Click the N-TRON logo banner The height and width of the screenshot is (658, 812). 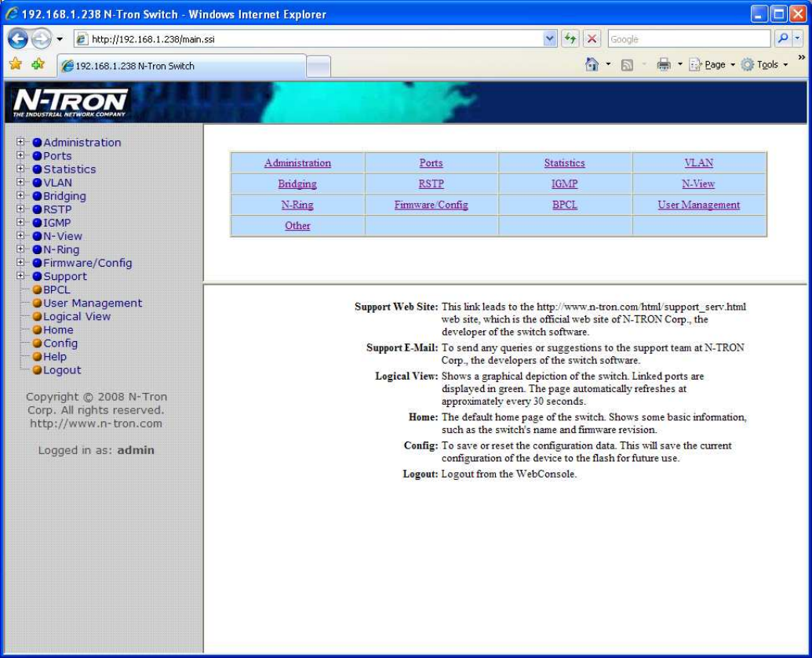[x=70, y=103]
